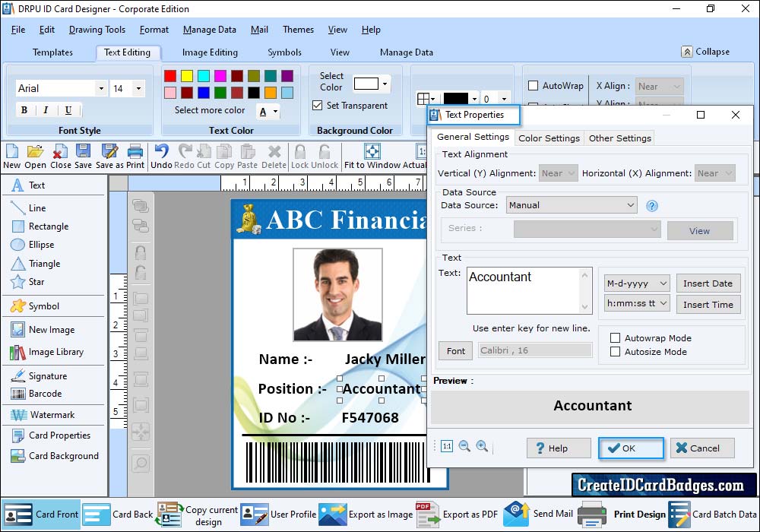
Task: Click the Cancel button
Action: [702, 448]
